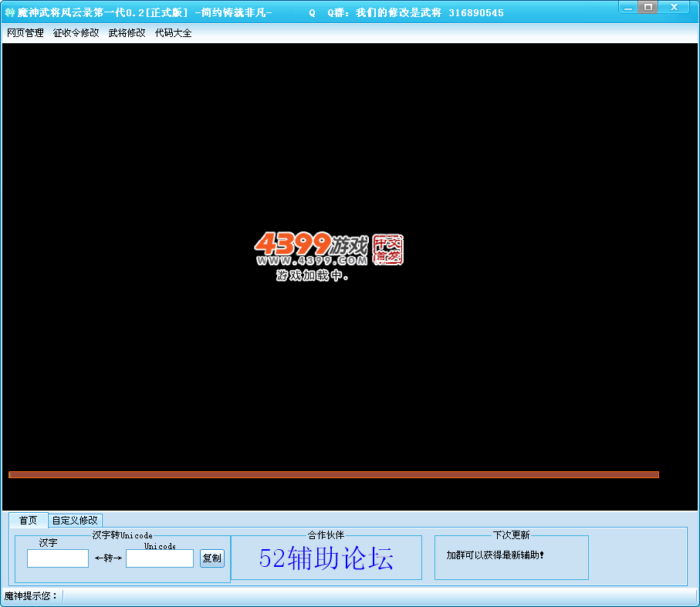Open the 武将修改 menu
Viewport: 700px width, 607px height.
tap(127, 33)
